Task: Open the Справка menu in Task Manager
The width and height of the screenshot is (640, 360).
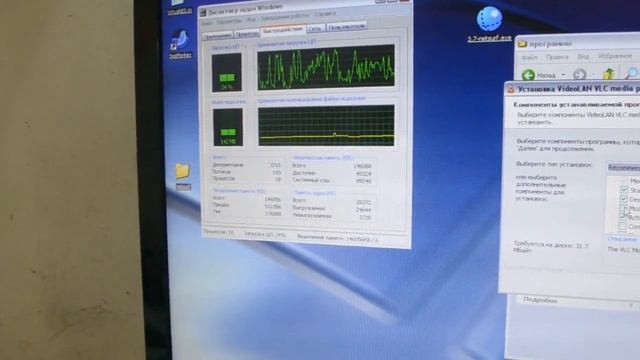Action: (325, 14)
